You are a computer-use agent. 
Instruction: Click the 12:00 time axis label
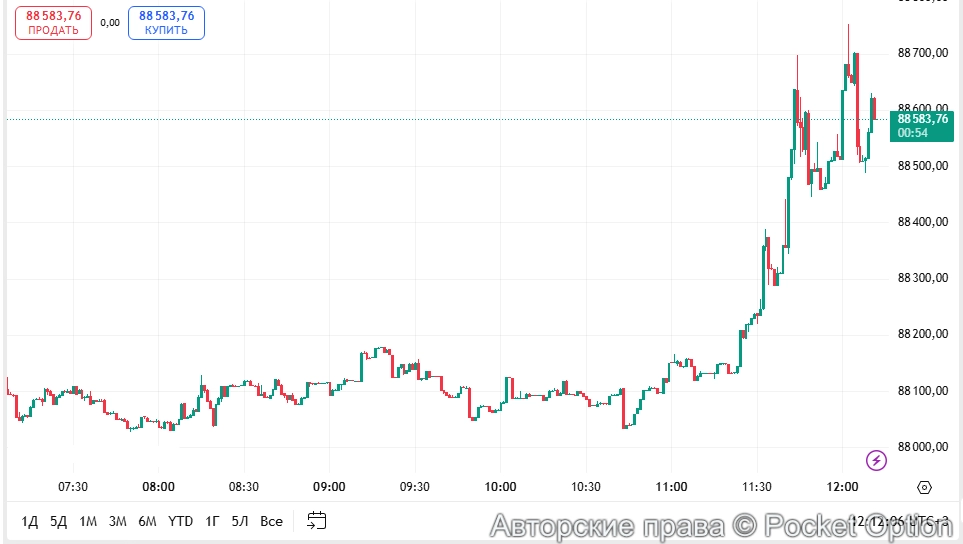tap(842, 487)
